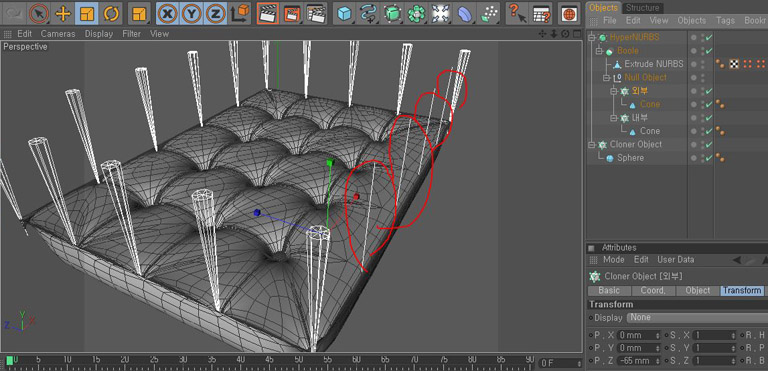Render the active view with the clapperboard icon

click(x=268, y=13)
